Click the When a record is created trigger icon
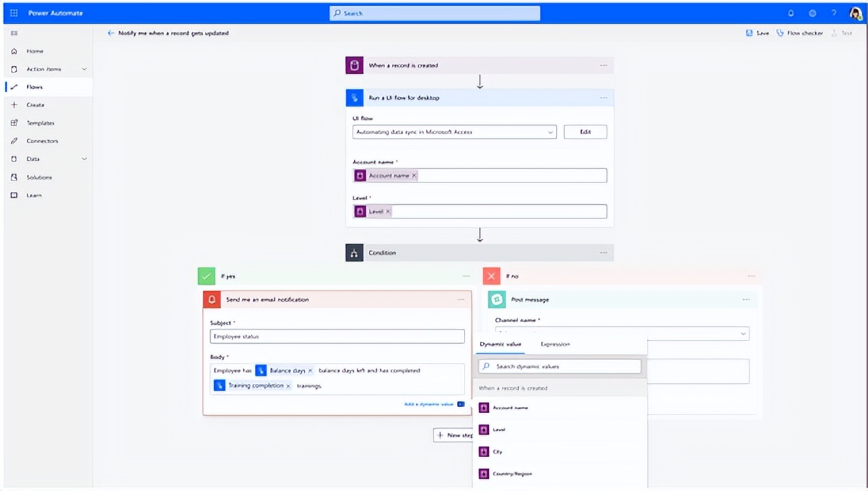Viewport: 868px width, 491px height. [x=355, y=66]
